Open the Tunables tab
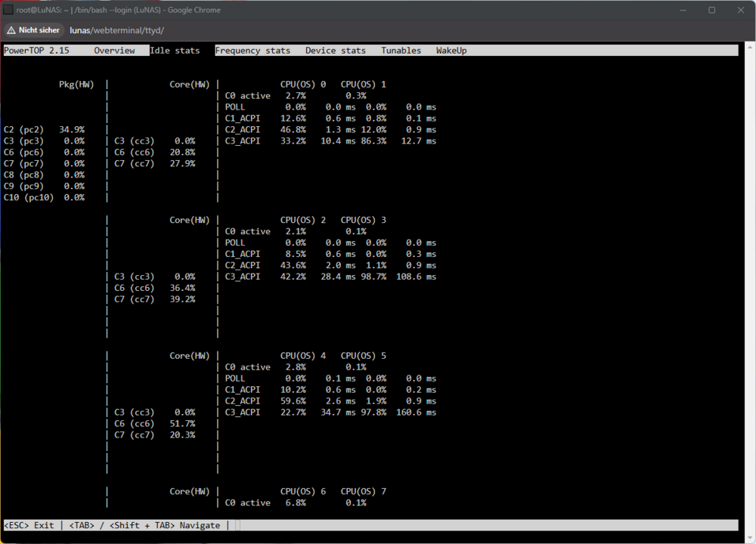Image resolution: width=756 pixels, height=544 pixels. pos(401,51)
